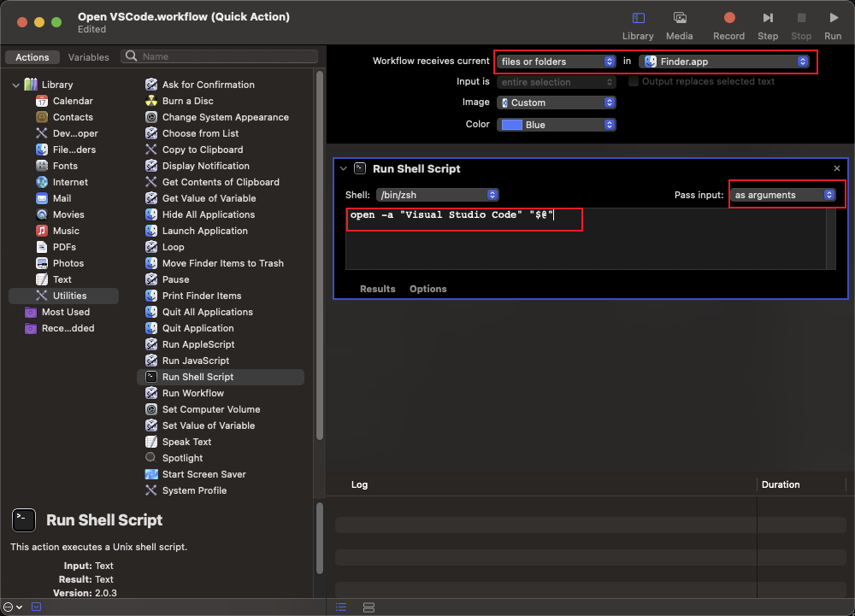Image resolution: width=855 pixels, height=616 pixels.
Task: Enable Output replaces selected text checkbox
Action: coord(634,82)
